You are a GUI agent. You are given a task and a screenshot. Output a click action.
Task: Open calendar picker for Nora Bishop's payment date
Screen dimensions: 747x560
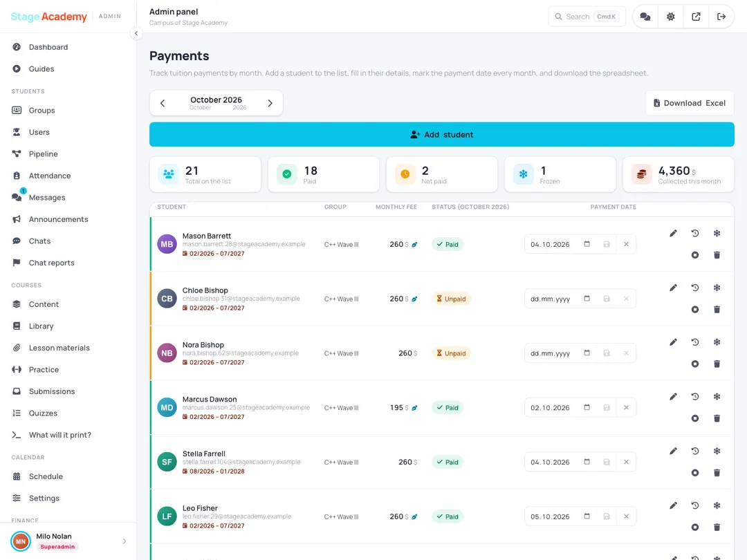tap(587, 353)
